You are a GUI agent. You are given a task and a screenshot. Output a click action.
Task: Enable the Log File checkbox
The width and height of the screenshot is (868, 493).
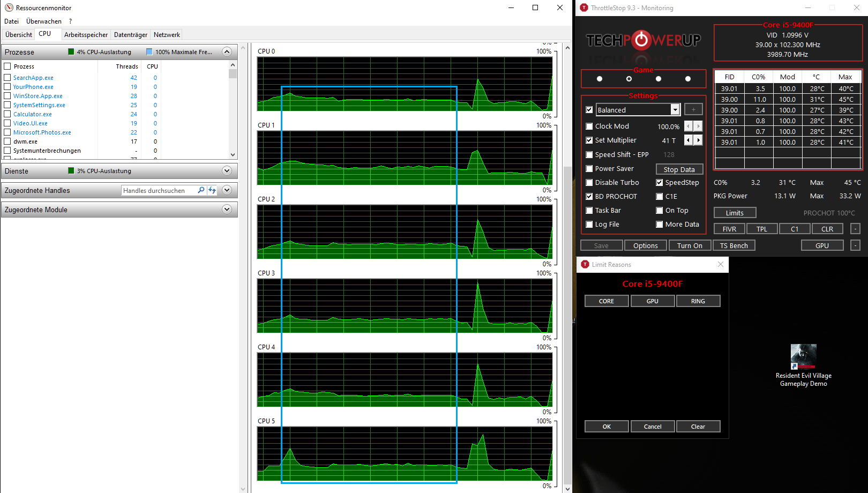click(589, 225)
